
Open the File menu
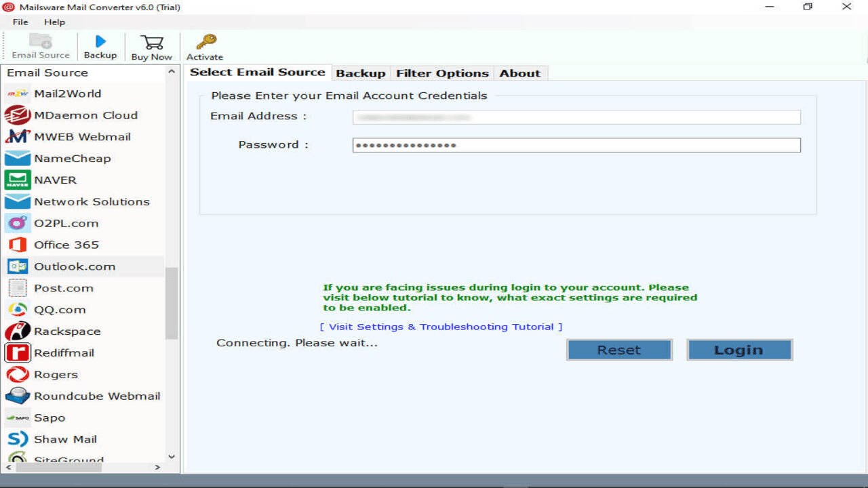click(20, 22)
